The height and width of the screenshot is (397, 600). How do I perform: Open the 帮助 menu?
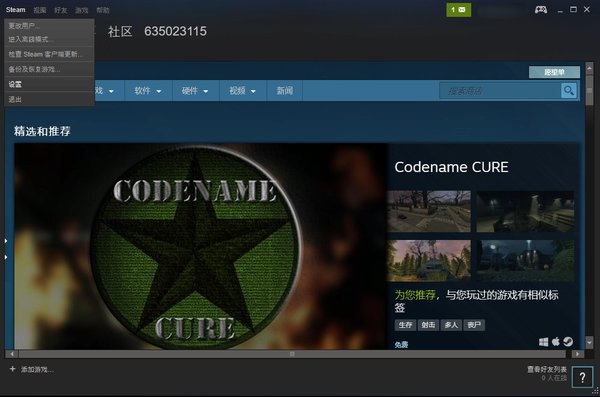tap(103, 10)
